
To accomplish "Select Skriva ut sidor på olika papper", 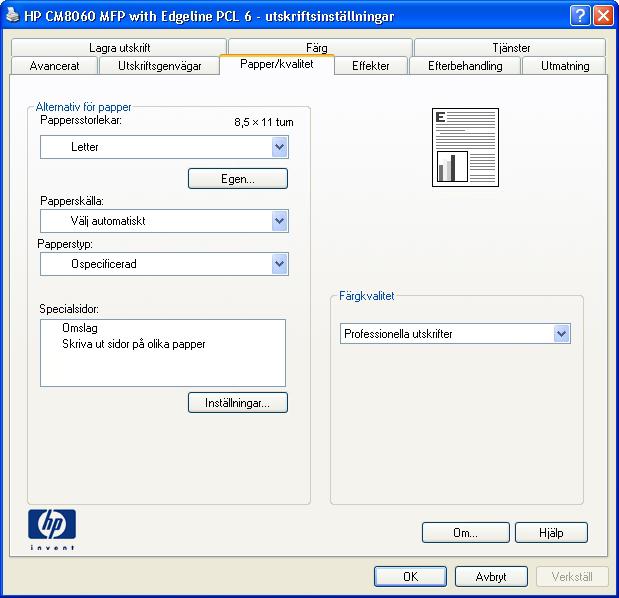I will click(x=133, y=344).
